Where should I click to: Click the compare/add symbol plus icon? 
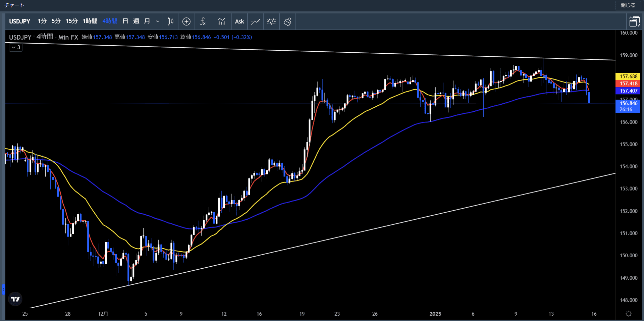(x=186, y=21)
